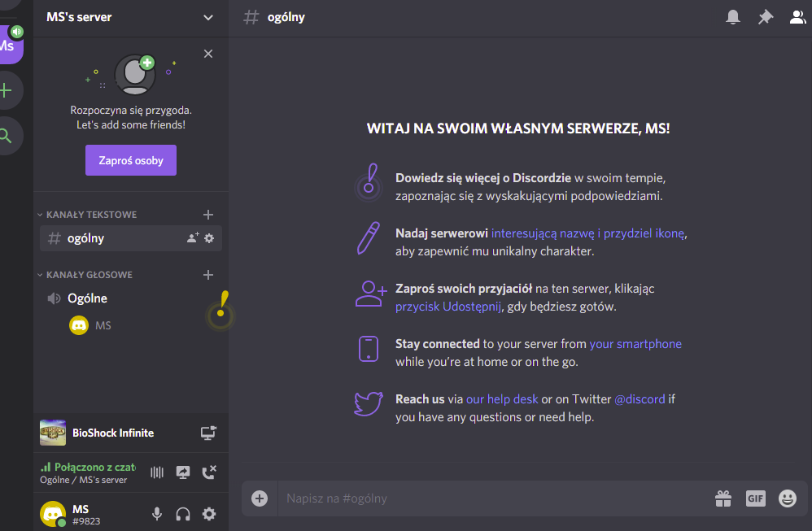812x531 pixels.
Task: Select the ogólny text channel
Action: click(x=131, y=238)
